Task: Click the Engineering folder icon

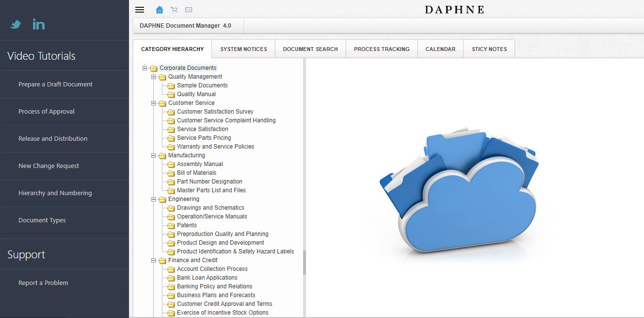Action: pos(162,200)
